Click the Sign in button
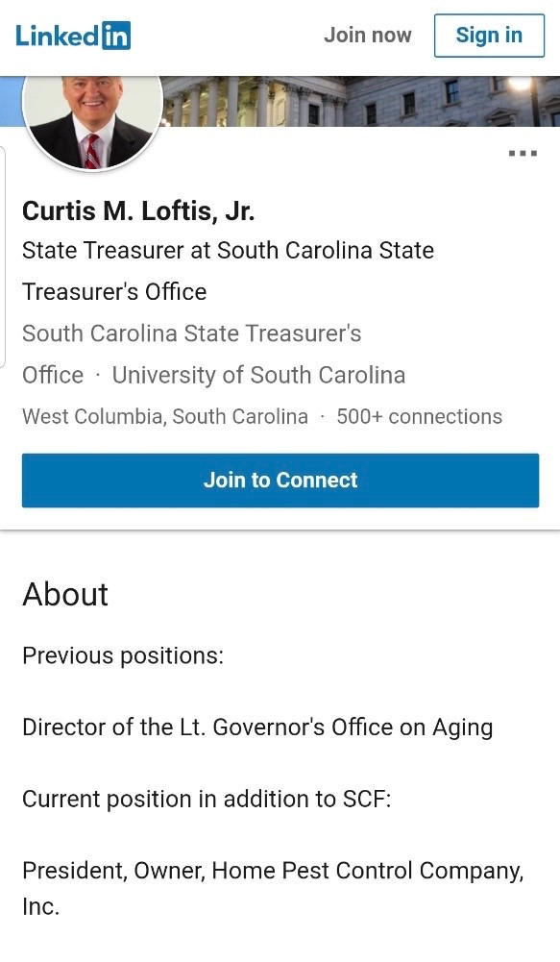 click(489, 36)
